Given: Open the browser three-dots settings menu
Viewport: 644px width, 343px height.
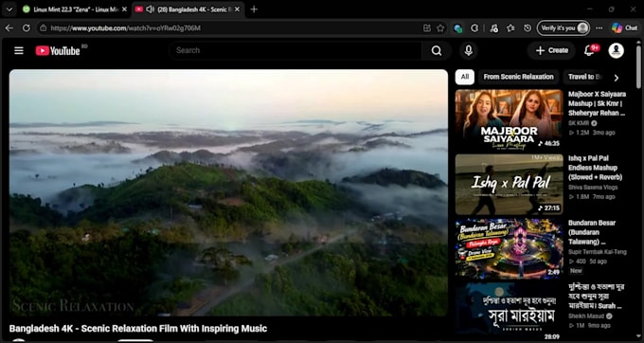Looking at the screenshot, I should pos(599,27).
